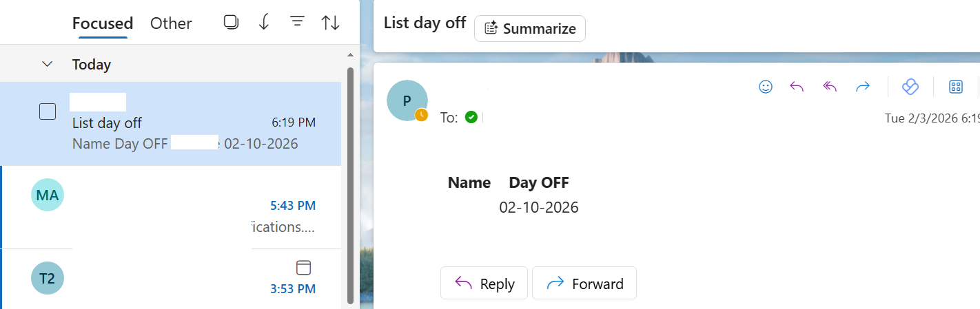
Task: Collapse the Today group chevron
Action: point(48,64)
